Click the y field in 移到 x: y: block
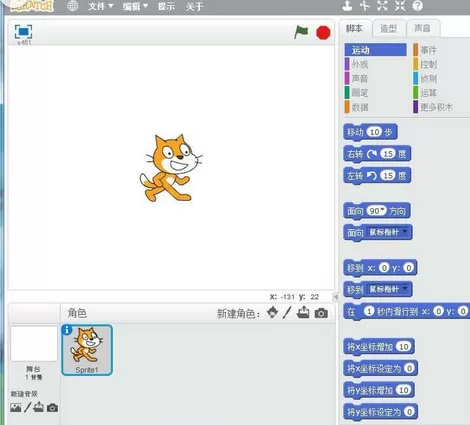Screen dimensions: 470x425 click(x=408, y=268)
